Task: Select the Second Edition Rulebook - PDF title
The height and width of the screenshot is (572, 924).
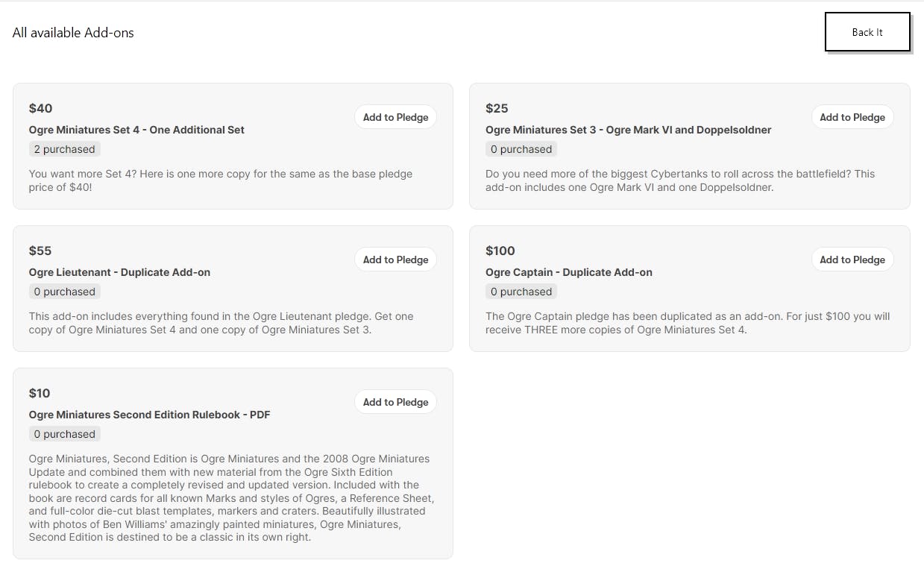Action: (149, 415)
